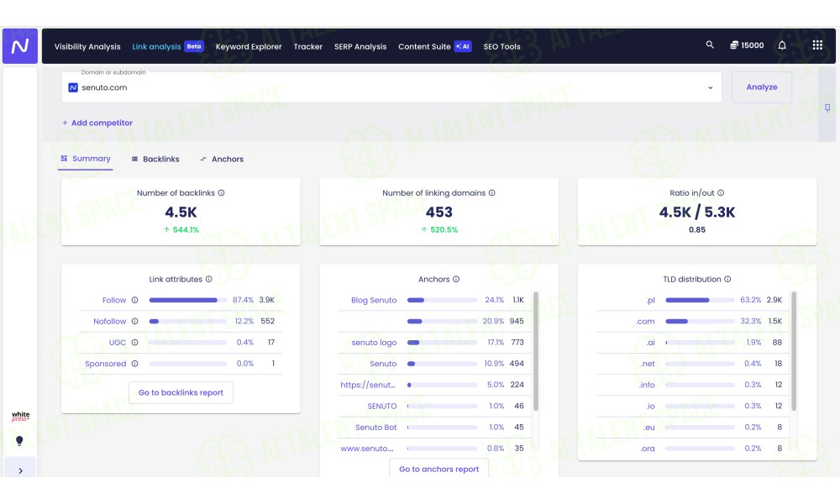This screenshot has width=840, height=504.
Task: Click the info icon beside Follow
Action: [x=135, y=300]
